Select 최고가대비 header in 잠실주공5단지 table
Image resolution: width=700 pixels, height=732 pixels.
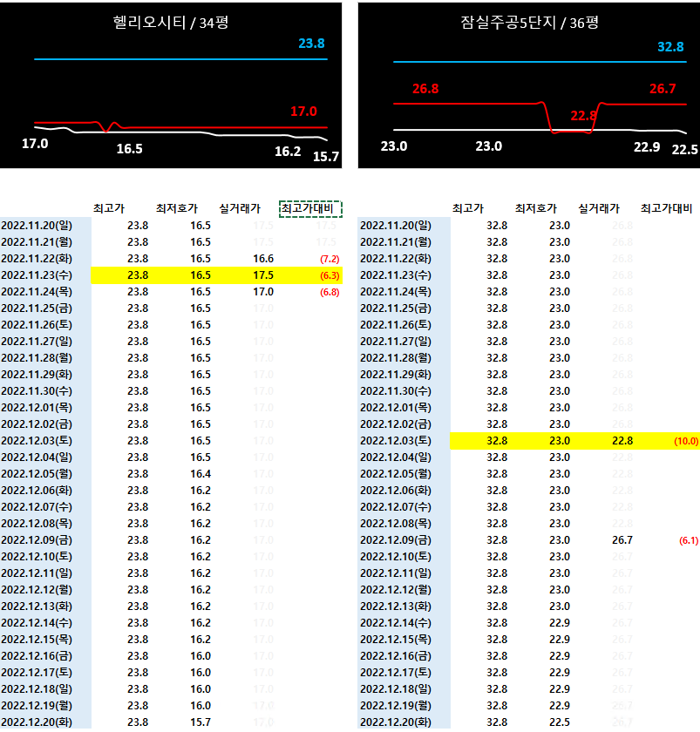pos(666,208)
